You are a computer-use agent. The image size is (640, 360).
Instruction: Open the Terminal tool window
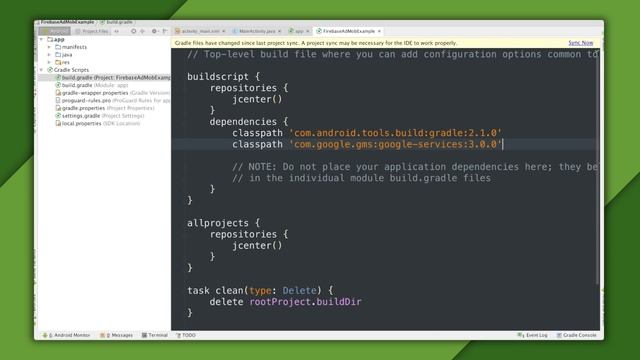tap(155, 335)
